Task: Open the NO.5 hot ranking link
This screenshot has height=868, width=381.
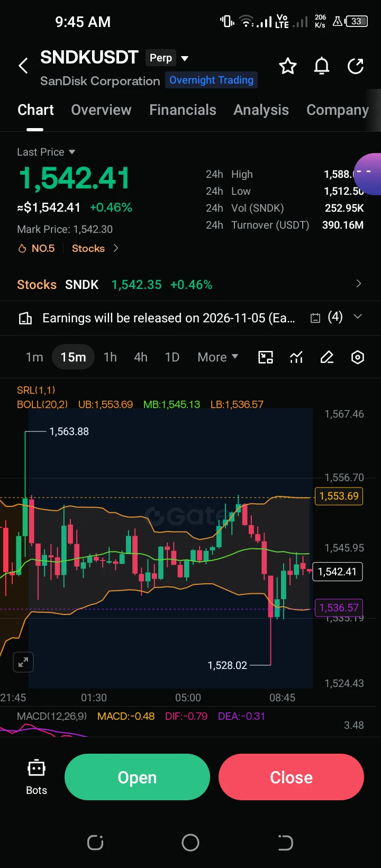Action: [37, 248]
